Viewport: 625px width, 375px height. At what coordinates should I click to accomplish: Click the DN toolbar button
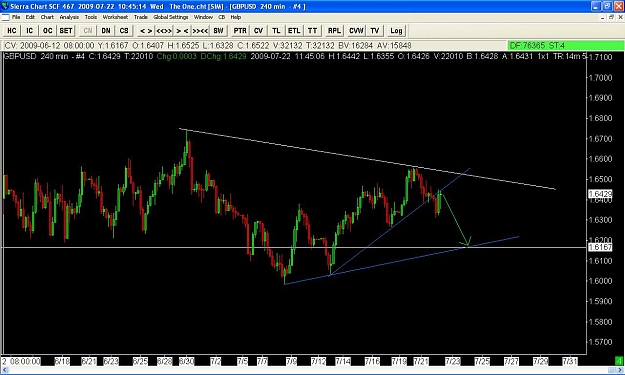106,31
